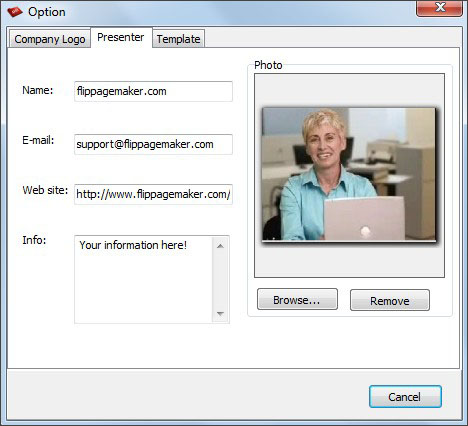This screenshot has height=426, width=468.
Task: Click the Photo group label
Action: [268, 65]
